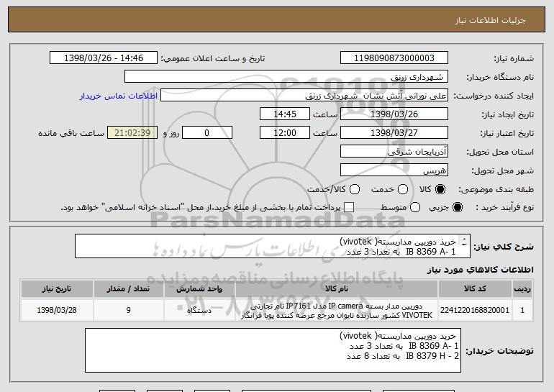Click the واحد شمارش column header

pos(199,289)
